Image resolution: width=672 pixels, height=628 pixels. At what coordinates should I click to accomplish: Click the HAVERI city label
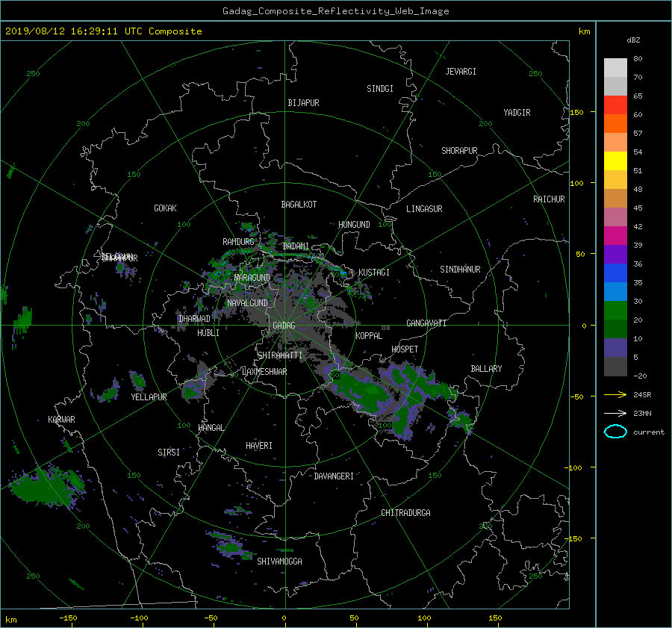click(259, 446)
